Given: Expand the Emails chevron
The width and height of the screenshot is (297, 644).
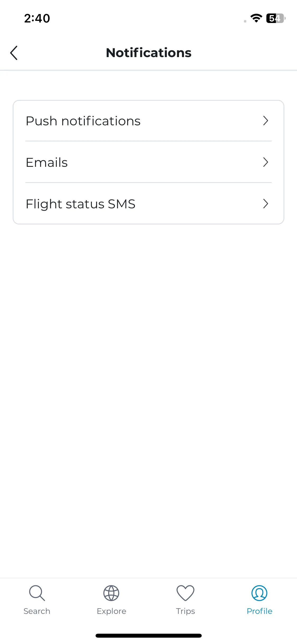Looking at the screenshot, I should pos(266,162).
